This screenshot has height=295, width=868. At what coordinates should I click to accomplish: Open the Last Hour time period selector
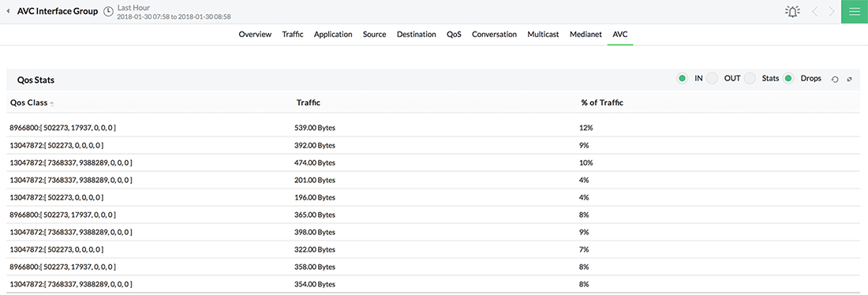[133, 8]
